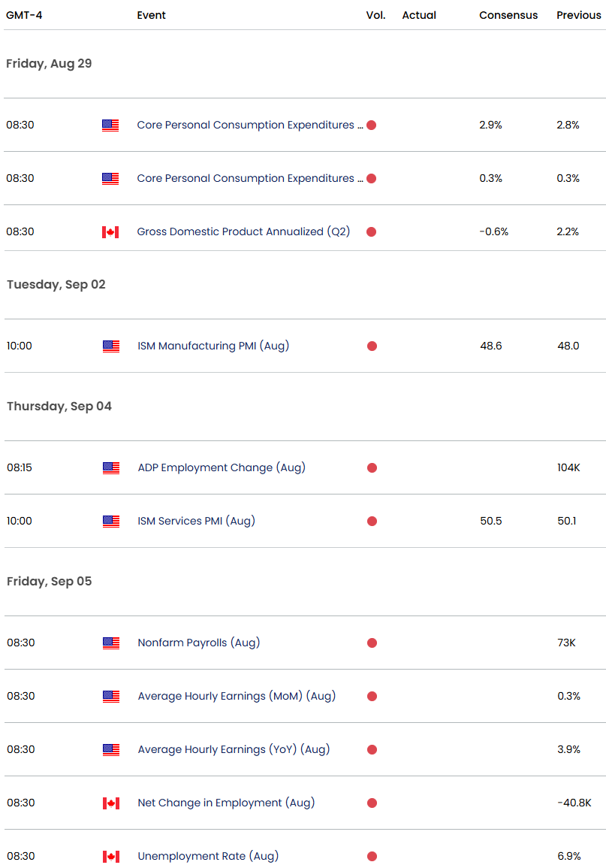Open ISM Manufacturing PMI (Aug) event
Image resolution: width=606 pixels, height=868 pixels.
click(213, 346)
